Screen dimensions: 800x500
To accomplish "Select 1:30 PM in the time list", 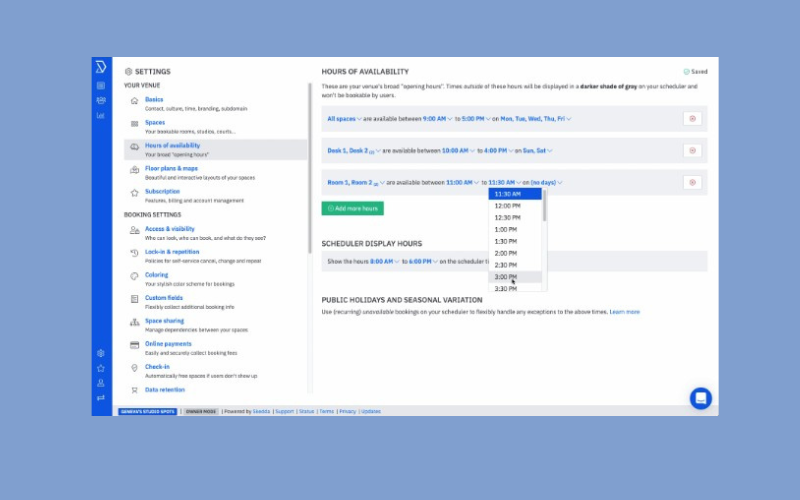I will click(x=515, y=241).
